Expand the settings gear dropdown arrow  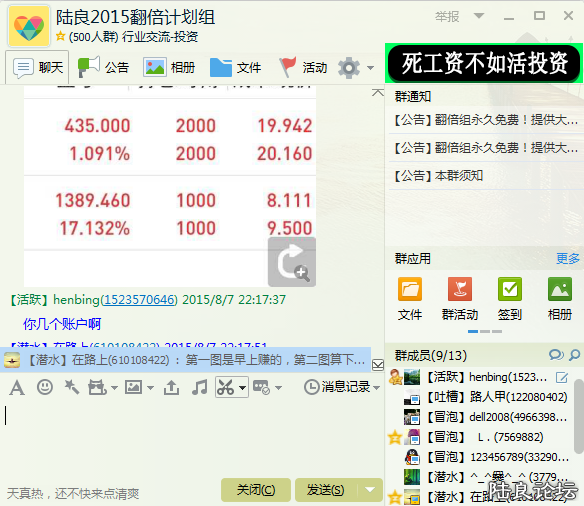pyautogui.click(x=370, y=68)
